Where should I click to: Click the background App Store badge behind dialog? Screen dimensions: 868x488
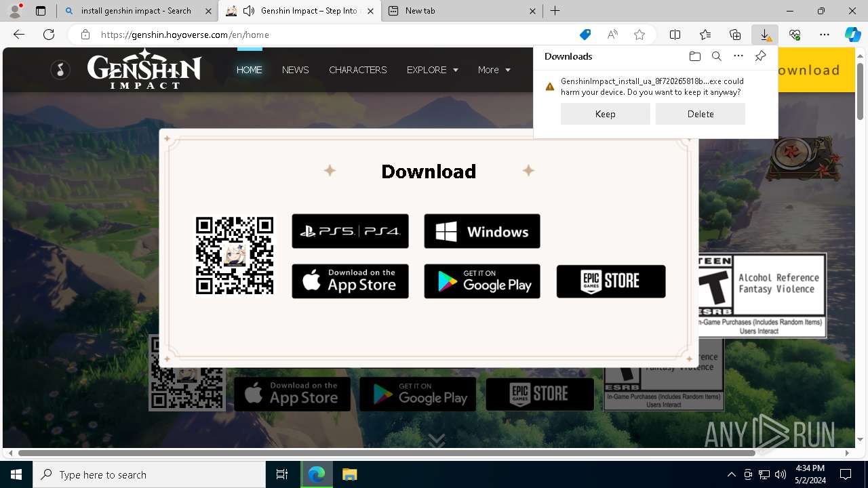point(292,394)
